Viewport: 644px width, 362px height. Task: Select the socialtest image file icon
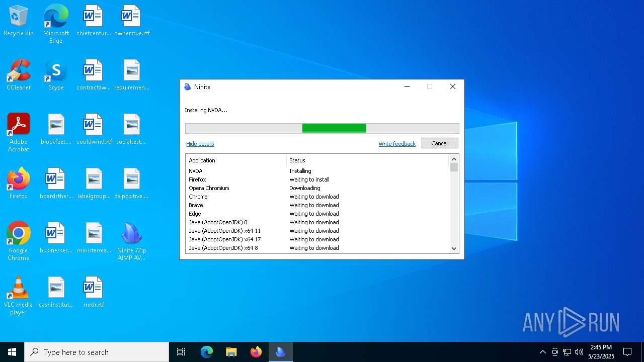pyautogui.click(x=131, y=130)
